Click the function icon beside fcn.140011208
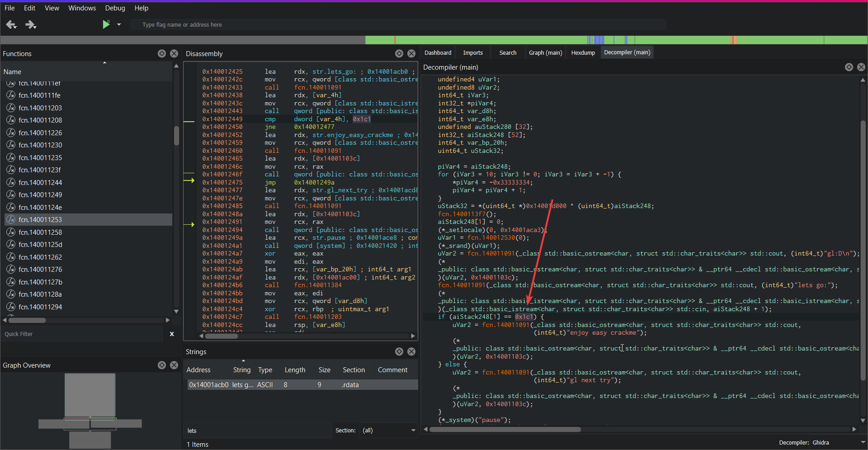 pyautogui.click(x=10, y=120)
